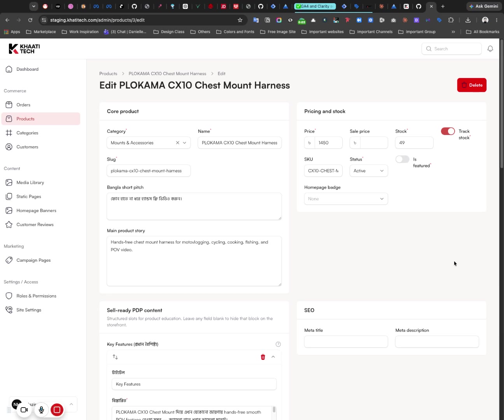Open the Status dropdown
This screenshot has height=420, width=504.
pyautogui.click(x=369, y=171)
